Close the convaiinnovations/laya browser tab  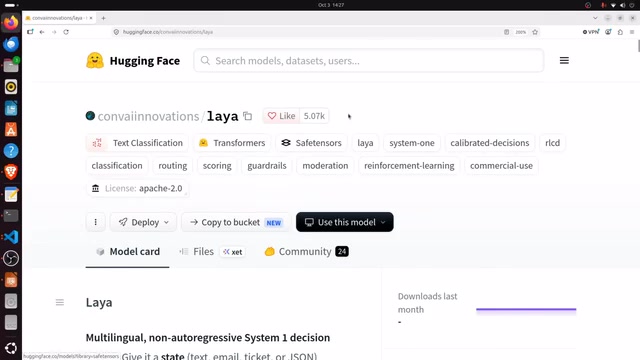tap(91, 18)
